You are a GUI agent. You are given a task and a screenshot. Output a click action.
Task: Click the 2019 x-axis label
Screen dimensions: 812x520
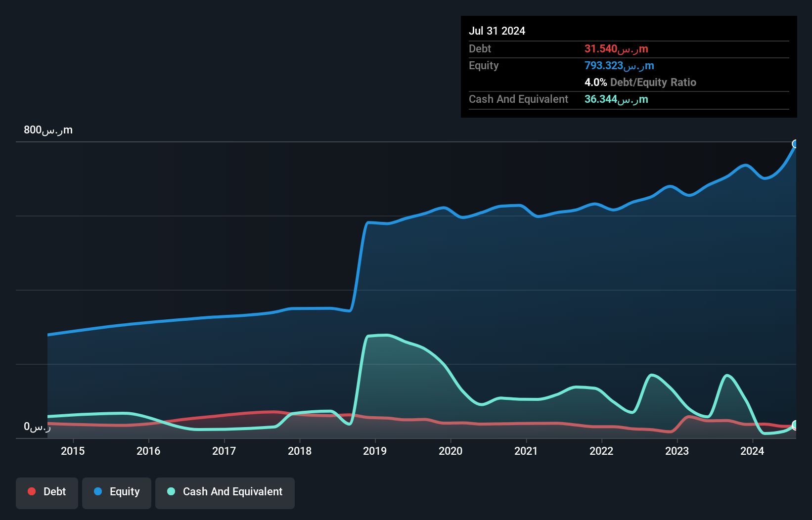pos(375,451)
